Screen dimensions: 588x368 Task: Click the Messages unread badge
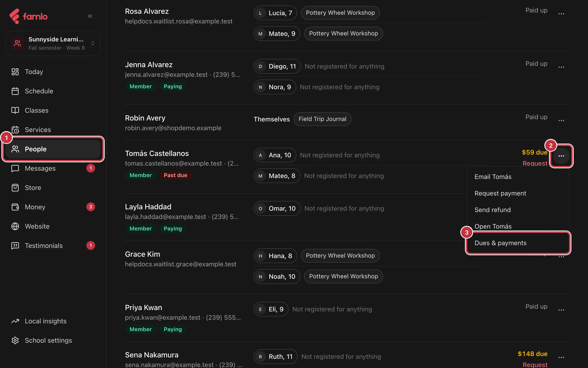pyautogui.click(x=91, y=168)
